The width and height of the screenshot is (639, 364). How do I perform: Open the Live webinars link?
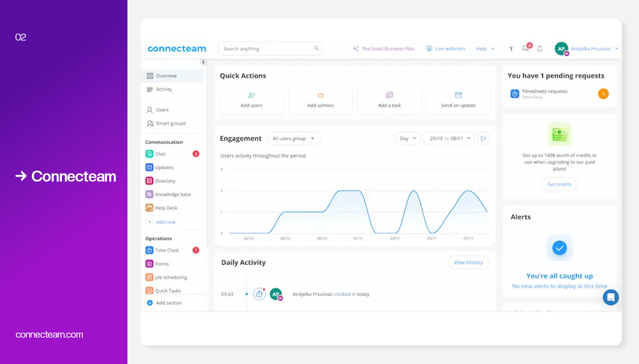(446, 49)
